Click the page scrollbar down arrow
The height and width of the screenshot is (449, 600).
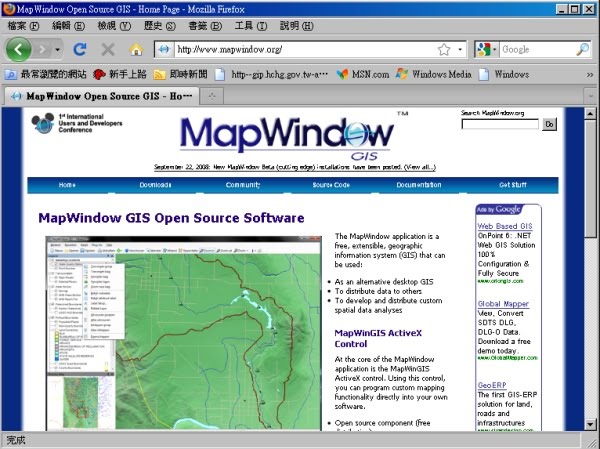point(590,424)
